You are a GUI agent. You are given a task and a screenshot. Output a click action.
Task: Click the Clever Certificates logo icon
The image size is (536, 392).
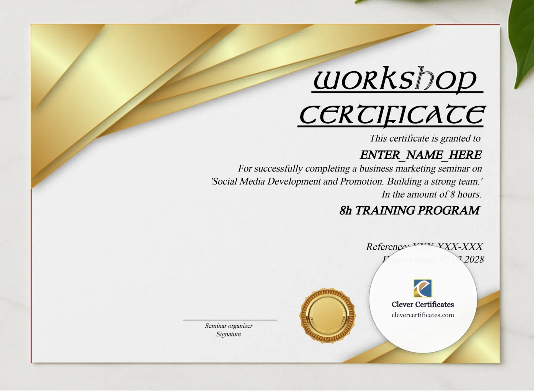click(423, 288)
